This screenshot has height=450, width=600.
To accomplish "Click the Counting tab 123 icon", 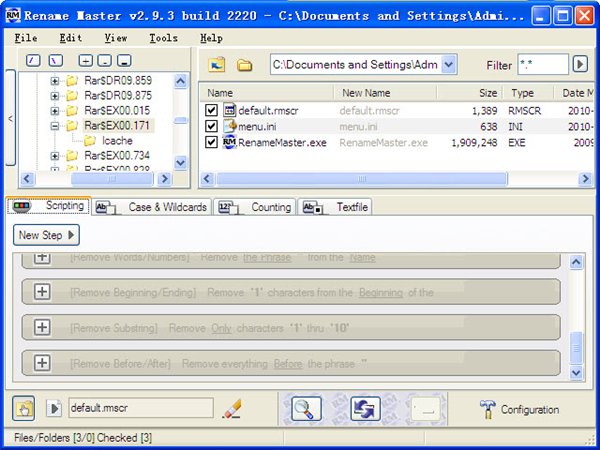I will pos(228,207).
